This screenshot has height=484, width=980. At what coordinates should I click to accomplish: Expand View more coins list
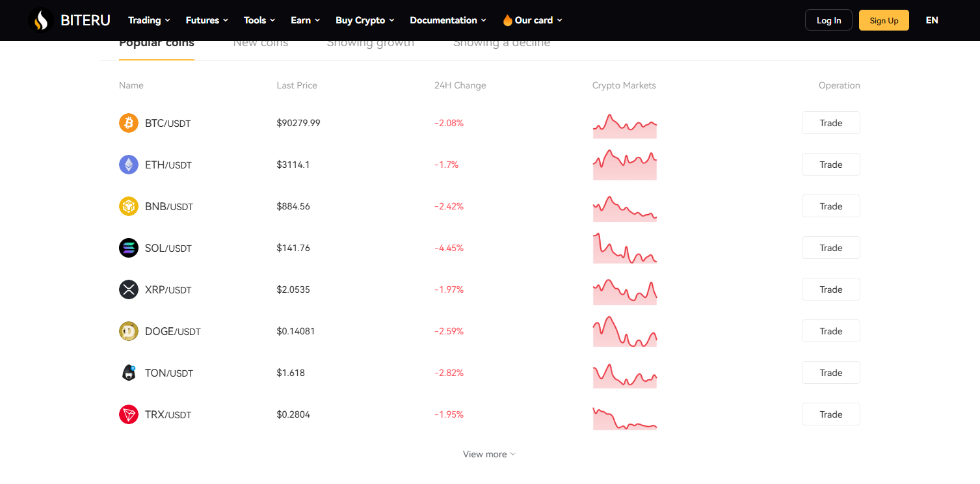[489, 454]
